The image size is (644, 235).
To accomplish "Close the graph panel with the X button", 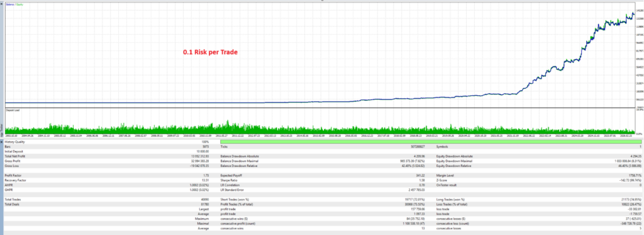I will pos(2,4).
